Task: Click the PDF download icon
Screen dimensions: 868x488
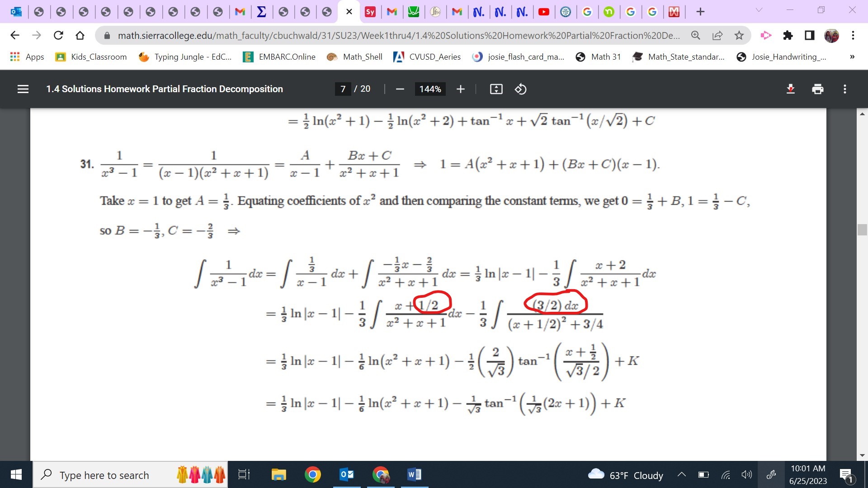Action: pyautogui.click(x=790, y=89)
